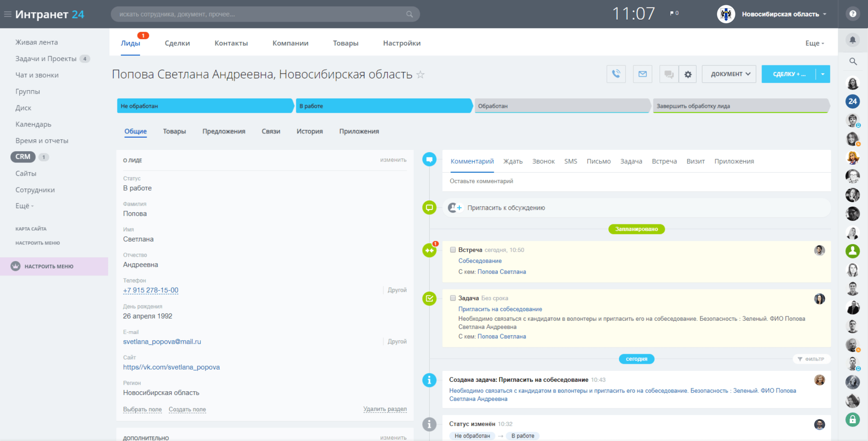
Task: Check the Встреча activity checkbox
Action: (x=453, y=250)
